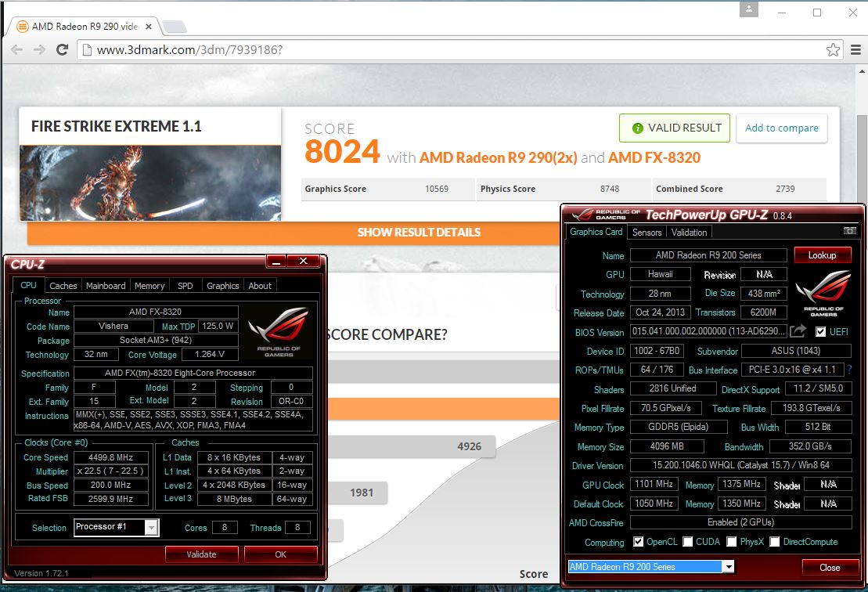Click the AMD FX-8320 link in the score line

pyautogui.click(x=654, y=158)
